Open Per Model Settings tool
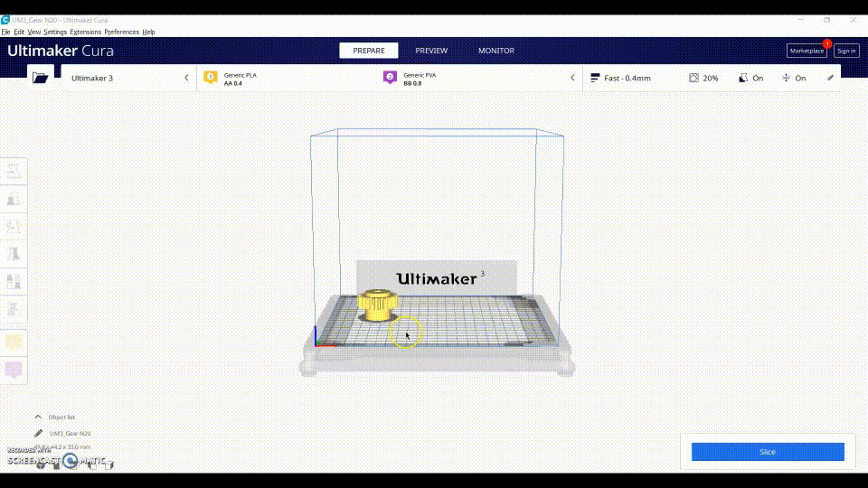 (x=14, y=282)
